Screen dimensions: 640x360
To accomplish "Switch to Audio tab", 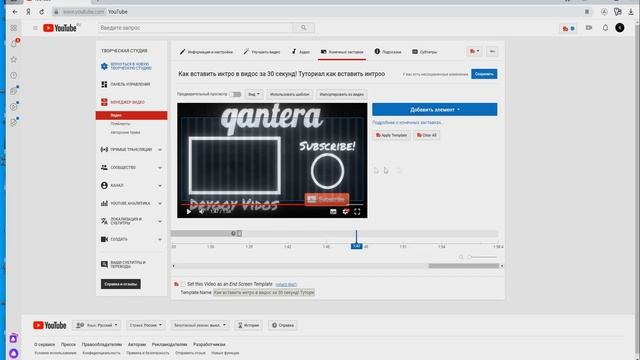I will pyautogui.click(x=301, y=52).
